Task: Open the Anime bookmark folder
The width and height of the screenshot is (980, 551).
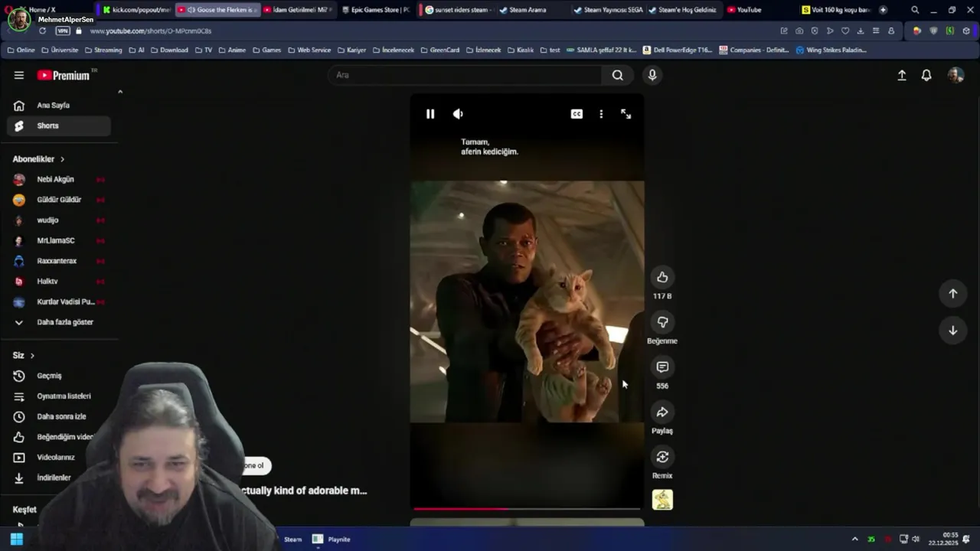Action: [x=232, y=50]
